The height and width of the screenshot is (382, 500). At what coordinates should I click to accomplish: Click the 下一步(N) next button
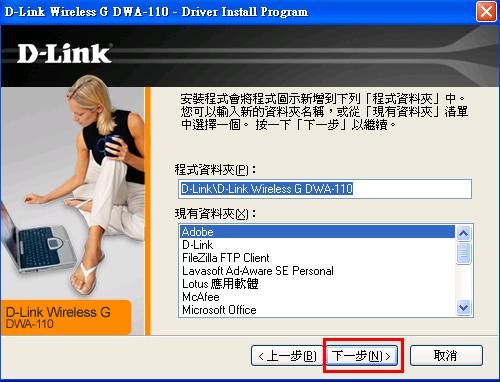click(362, 356)
